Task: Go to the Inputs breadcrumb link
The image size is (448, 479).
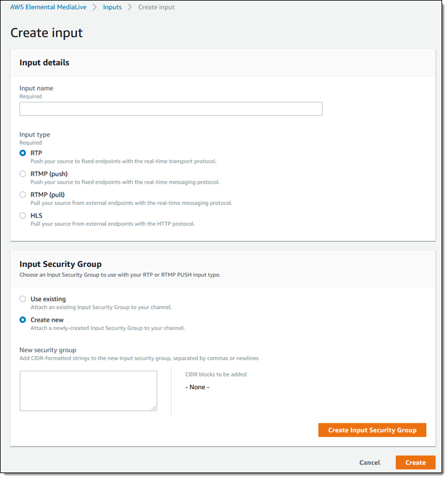Action: point(112,7)
